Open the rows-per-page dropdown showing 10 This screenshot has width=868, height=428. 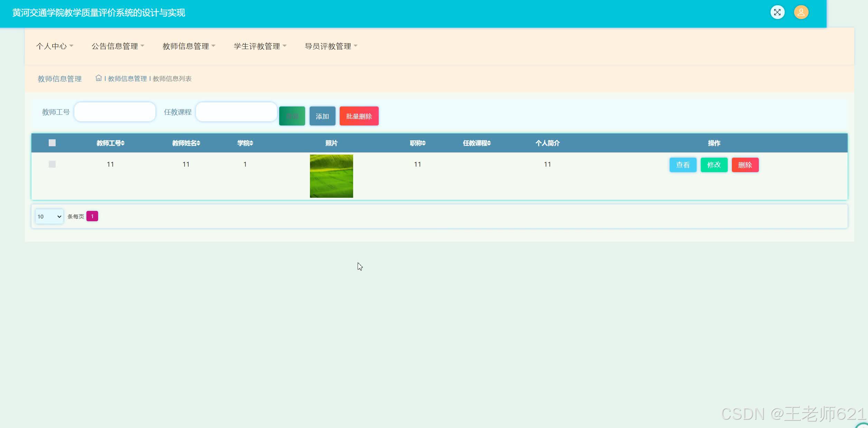point(49,216)
